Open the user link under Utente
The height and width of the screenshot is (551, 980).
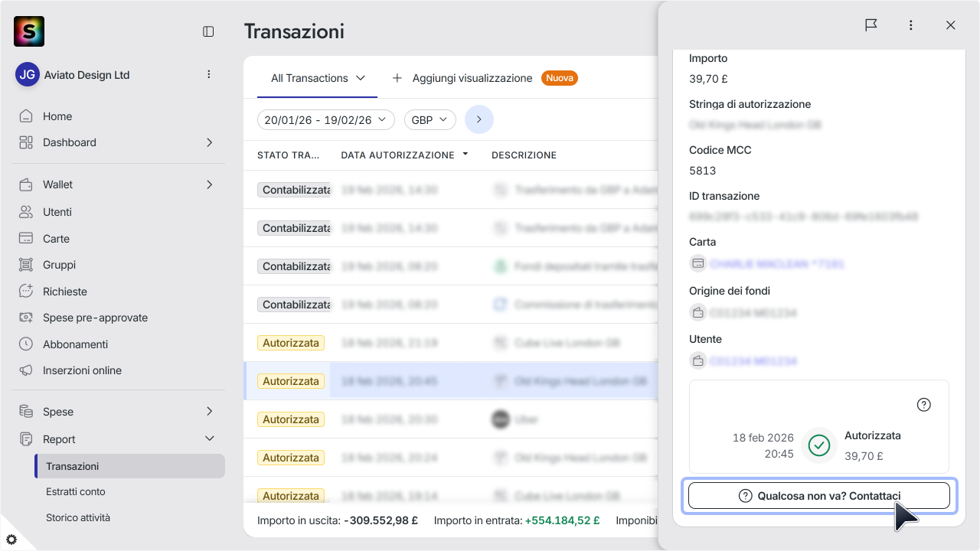click(x=753, y=361)
